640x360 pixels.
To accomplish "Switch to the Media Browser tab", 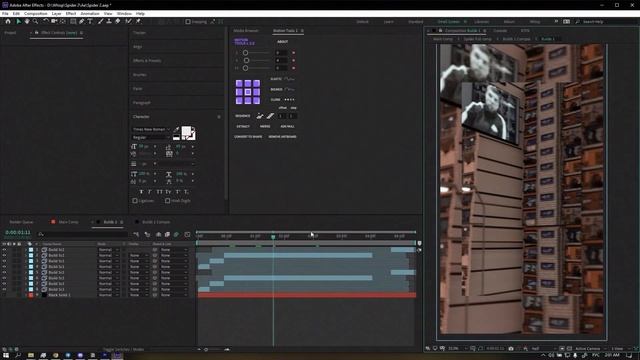I will 246,31.
